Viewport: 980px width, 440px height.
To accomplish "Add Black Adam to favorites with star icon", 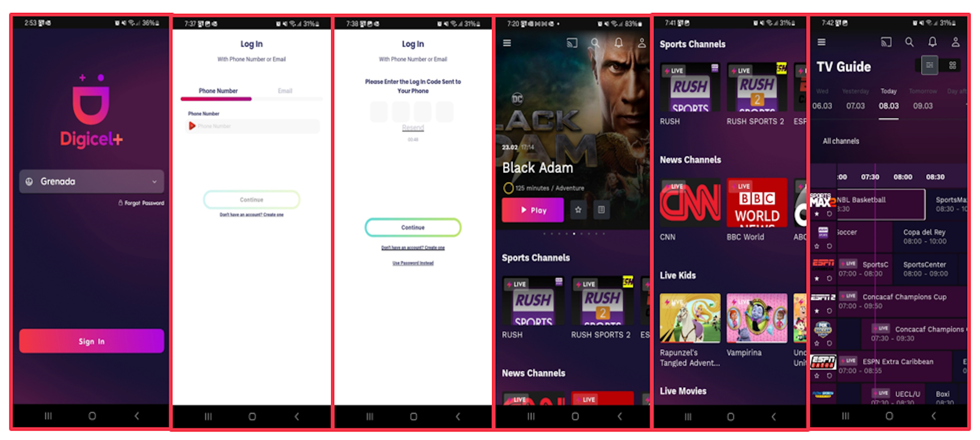I will 578,210.
